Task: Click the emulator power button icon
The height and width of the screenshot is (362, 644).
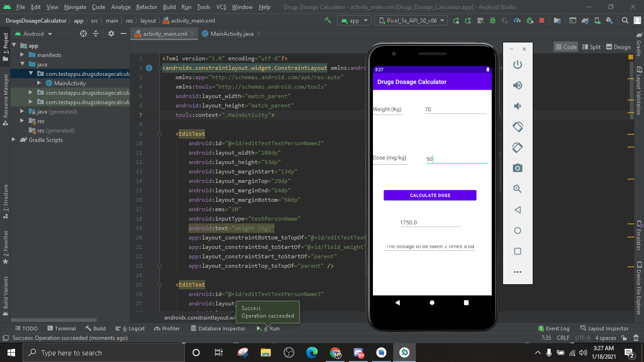Action: tap(518, 65)
